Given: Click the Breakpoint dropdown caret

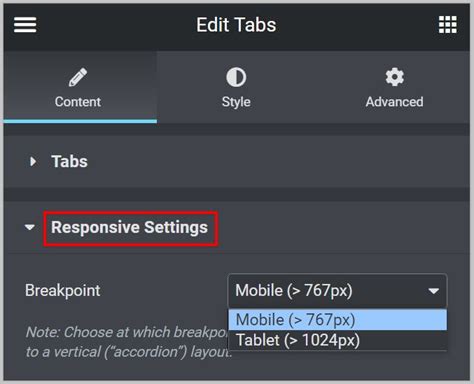Looking at the screenshot, I should click(x=433, y=291).
